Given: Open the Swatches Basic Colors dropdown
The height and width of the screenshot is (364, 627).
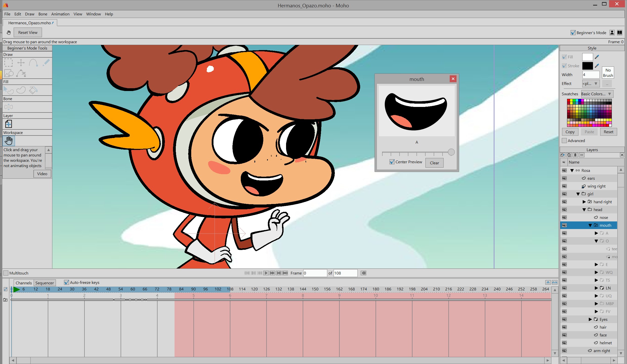Looking at the screenshot, I should click(x=597, y=94).
